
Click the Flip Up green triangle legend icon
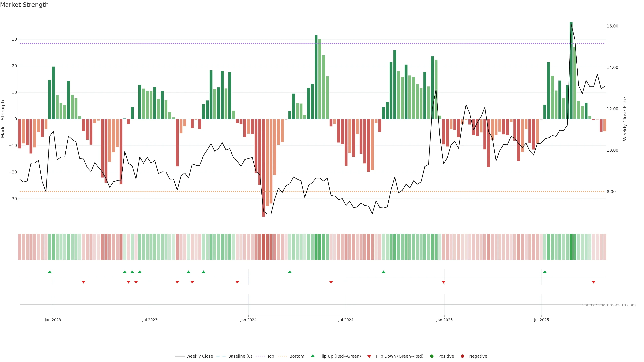point(312,356)
